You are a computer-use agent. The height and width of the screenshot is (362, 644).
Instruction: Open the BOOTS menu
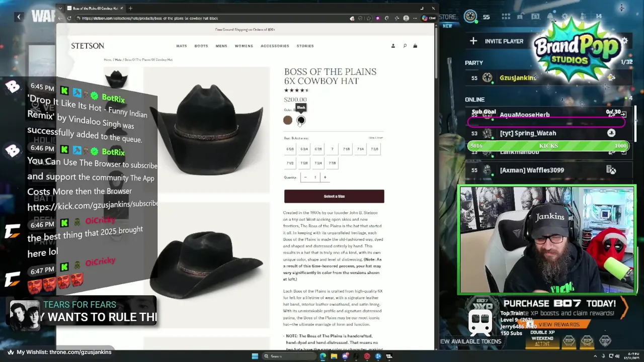[x=201, y=46]
